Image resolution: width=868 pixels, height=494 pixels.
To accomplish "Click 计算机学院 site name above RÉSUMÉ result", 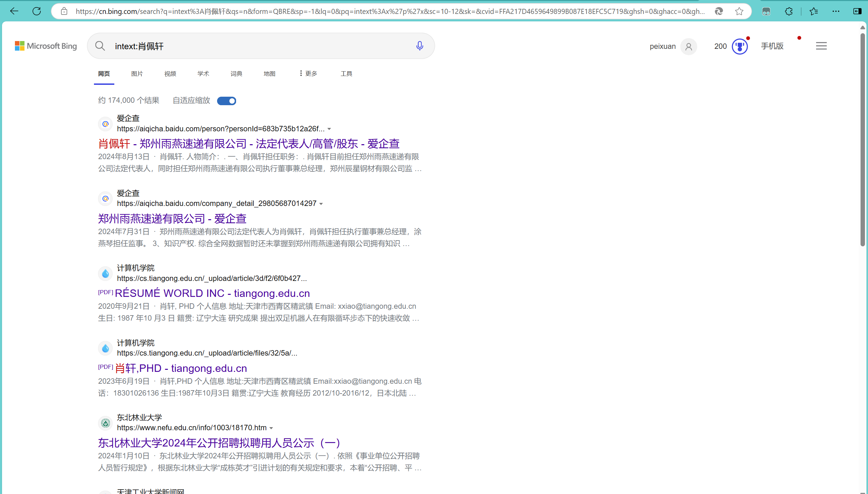I will (x=136, y=268).
